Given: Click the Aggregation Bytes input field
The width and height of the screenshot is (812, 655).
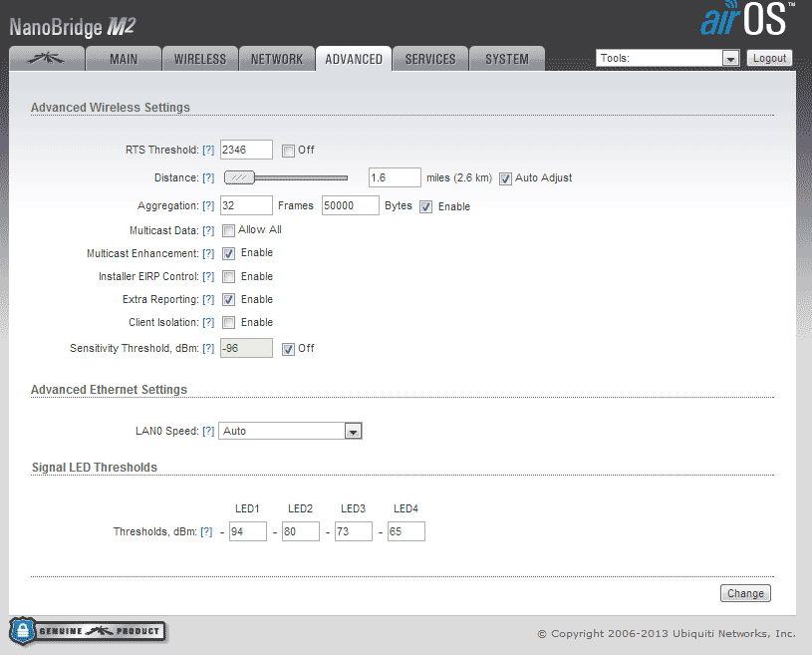Looking at the screenshot, I should 350,205.
